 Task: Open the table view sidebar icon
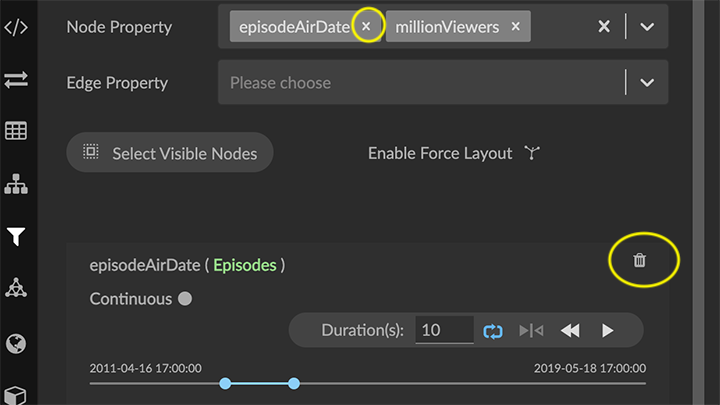(16, 131)
